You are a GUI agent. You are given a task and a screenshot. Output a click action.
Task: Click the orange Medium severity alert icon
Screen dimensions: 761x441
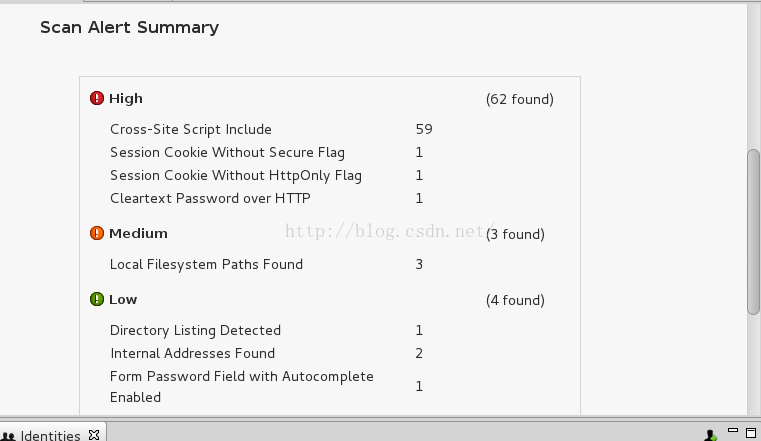click(x=97, y=233)
